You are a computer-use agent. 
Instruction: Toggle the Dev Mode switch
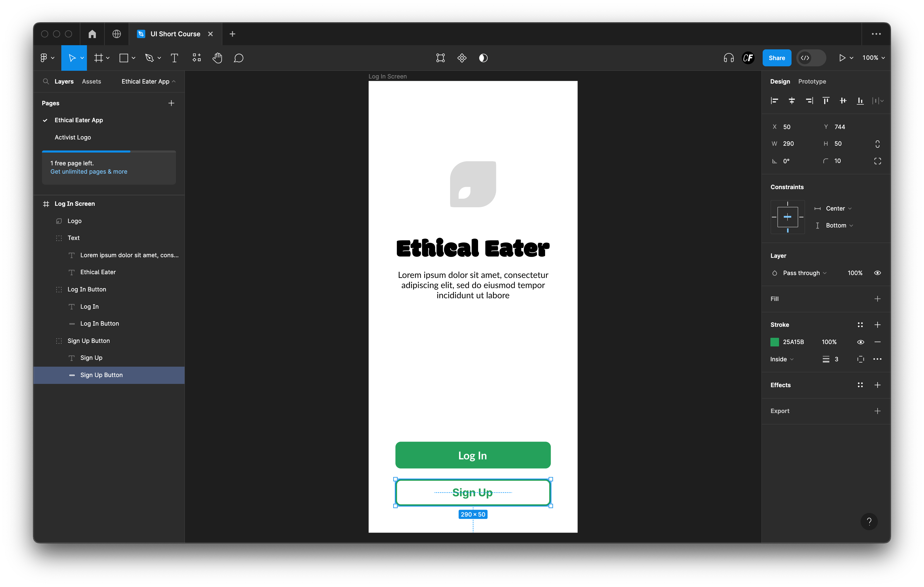[811, 58]
